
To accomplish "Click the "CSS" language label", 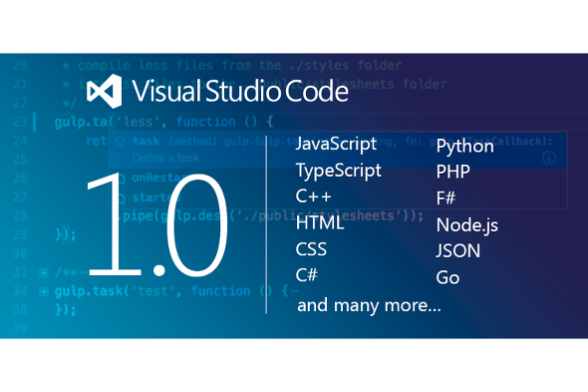I will point(311,249).
